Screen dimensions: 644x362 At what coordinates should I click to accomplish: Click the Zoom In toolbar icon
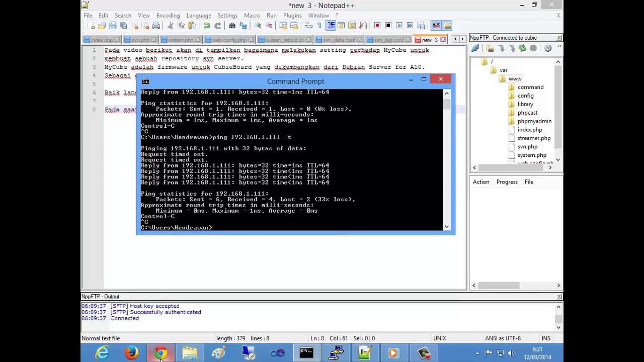coord(258,26)
